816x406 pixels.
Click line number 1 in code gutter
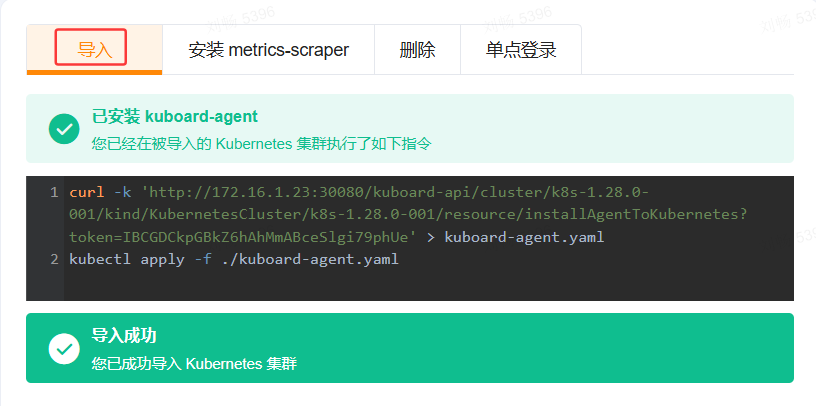54,192
